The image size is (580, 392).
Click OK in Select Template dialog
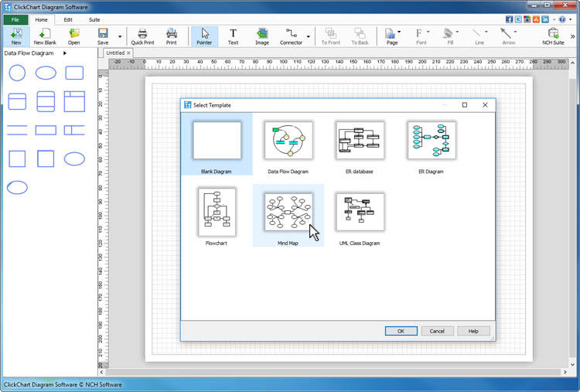pos(401,331)
